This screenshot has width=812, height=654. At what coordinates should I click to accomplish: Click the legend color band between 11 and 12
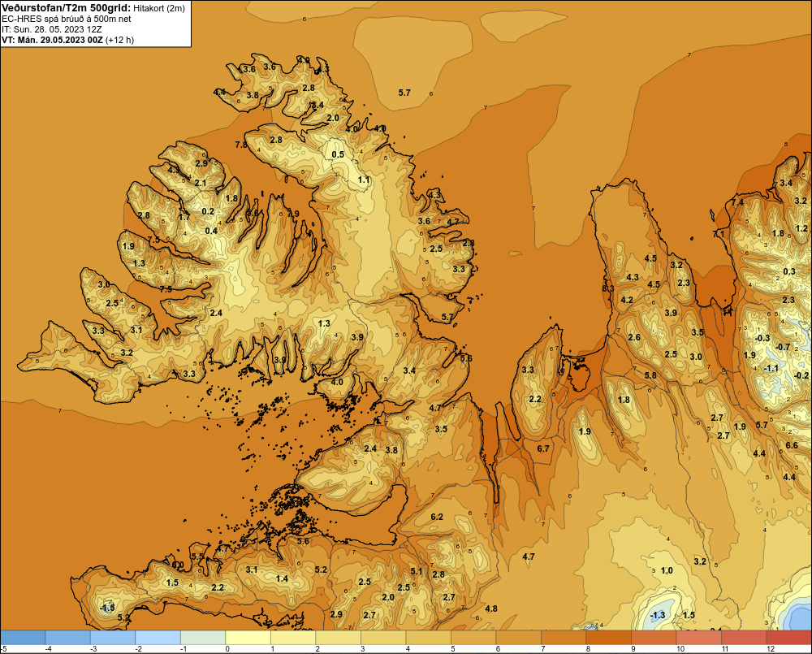point(744,638)
